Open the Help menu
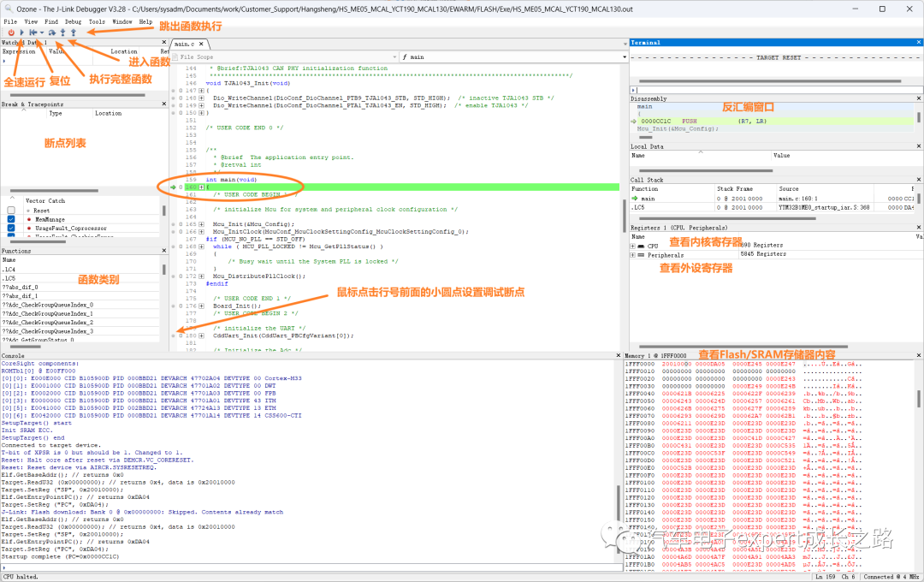Viewport: 924px width, 582px height. (x=145, y=21)
